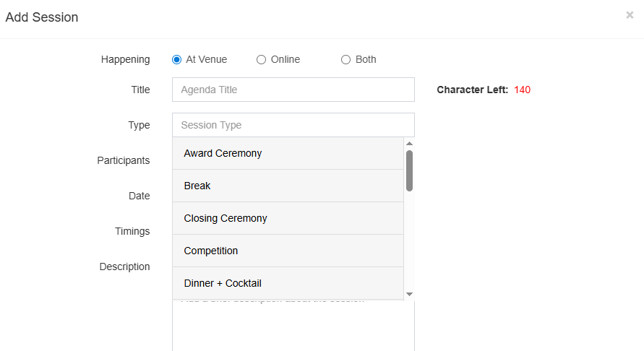Click the dropdown scroll down arrow
This screenshot has width=644, height=351.
point(409,294)
